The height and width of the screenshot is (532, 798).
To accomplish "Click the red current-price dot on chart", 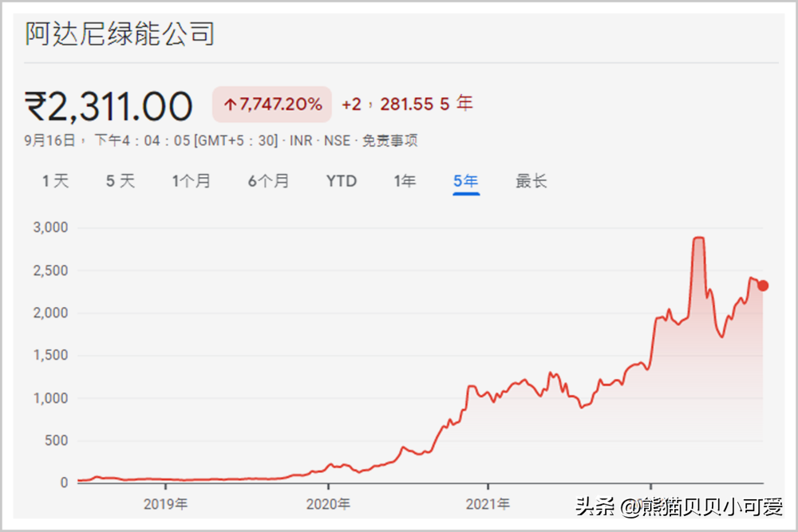I will coord(762,286).
